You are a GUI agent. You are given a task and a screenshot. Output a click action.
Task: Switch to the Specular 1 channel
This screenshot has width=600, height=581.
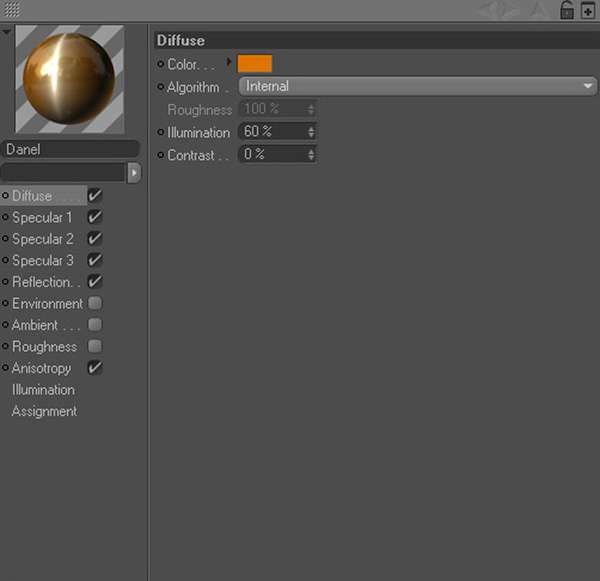point(42,217)
